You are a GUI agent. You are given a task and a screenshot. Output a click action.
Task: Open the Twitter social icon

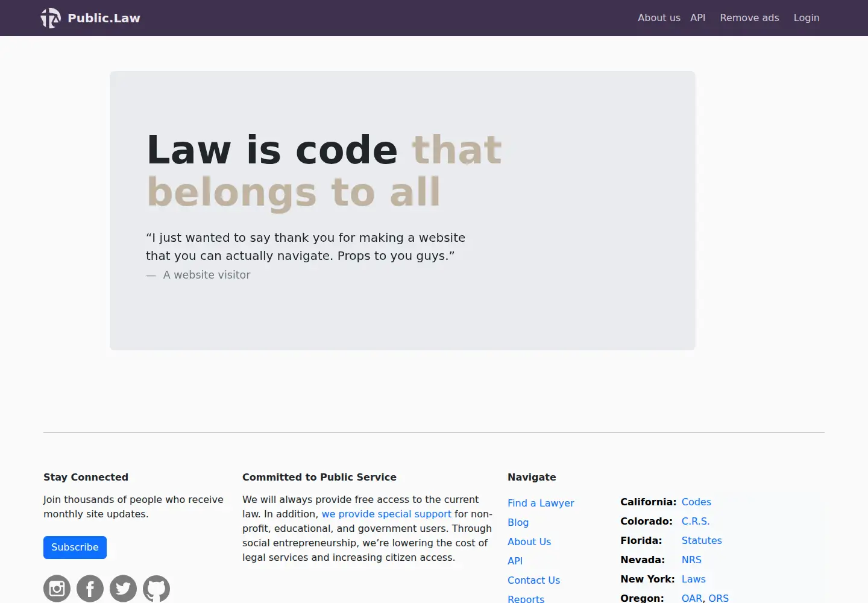[123, 589]
